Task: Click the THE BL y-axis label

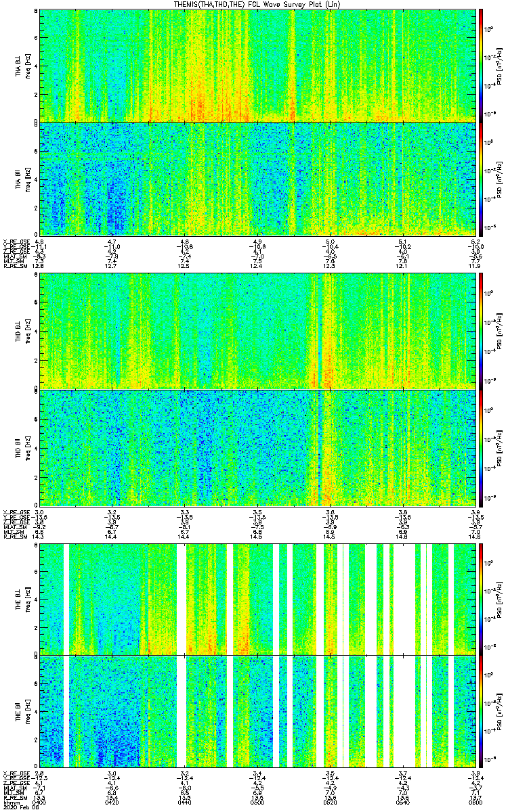Action: (x=18, y=597)
